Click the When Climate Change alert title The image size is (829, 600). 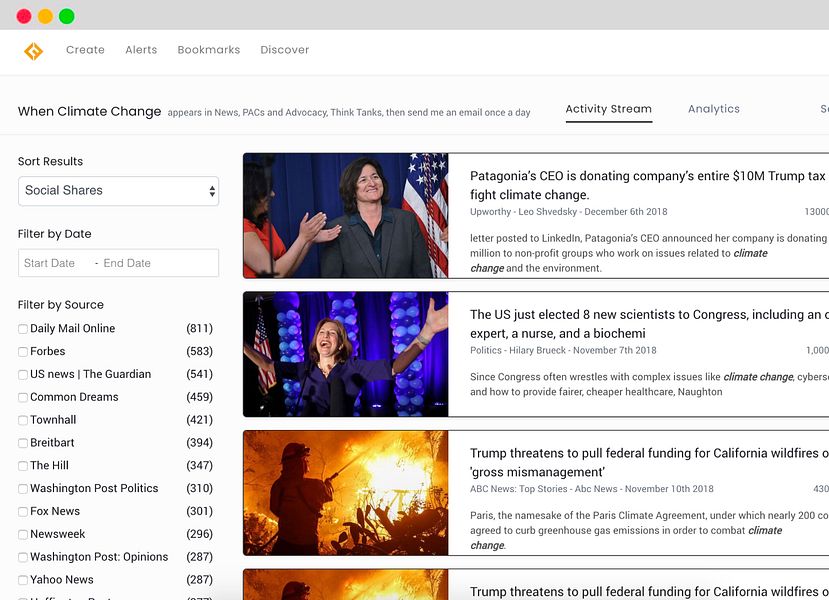click(x=89, y=112)
